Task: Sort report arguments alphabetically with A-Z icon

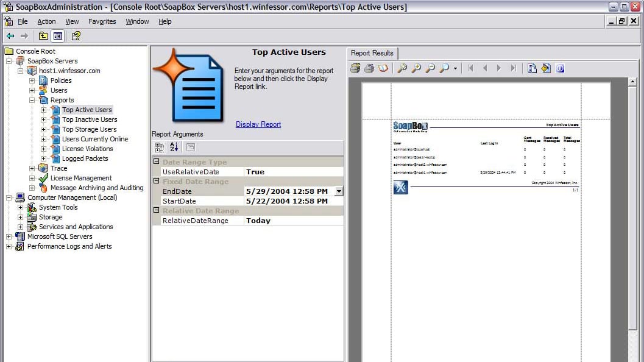Action: 174,147
